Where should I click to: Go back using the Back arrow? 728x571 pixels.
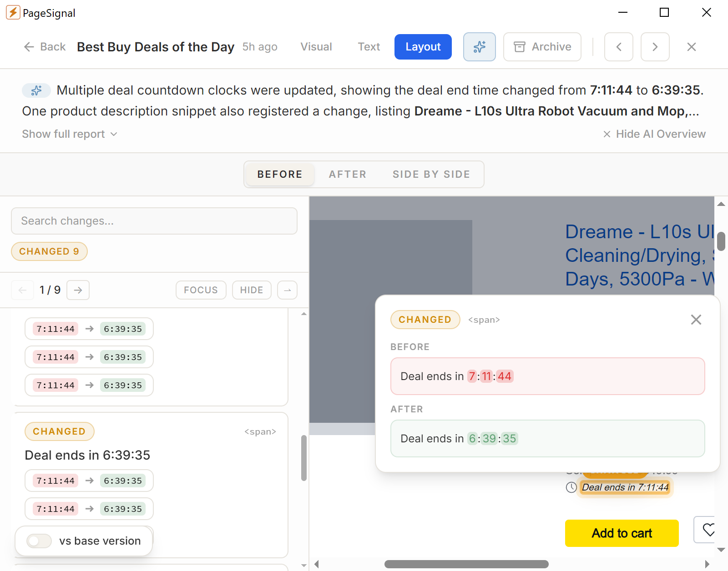point(45,47)
